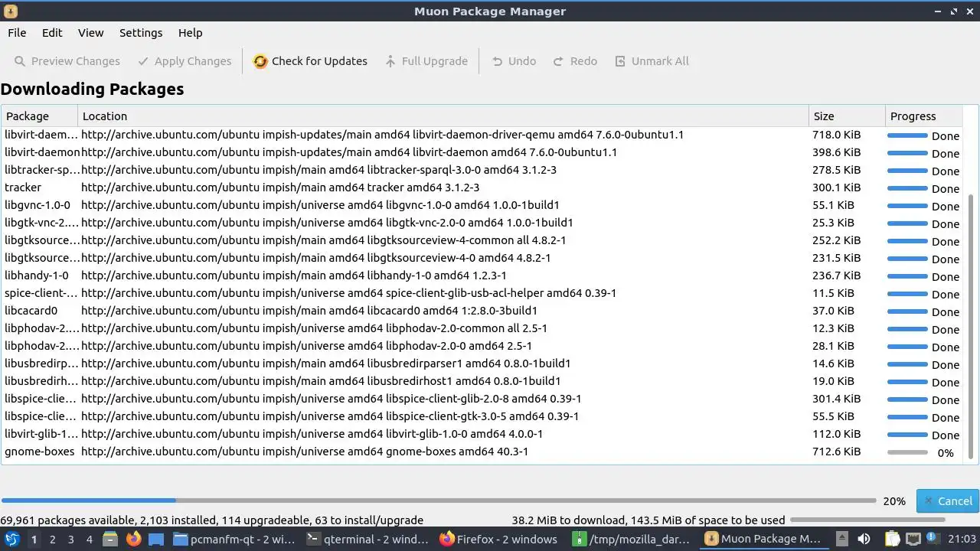Click the volume speaker tray icon

863,539
